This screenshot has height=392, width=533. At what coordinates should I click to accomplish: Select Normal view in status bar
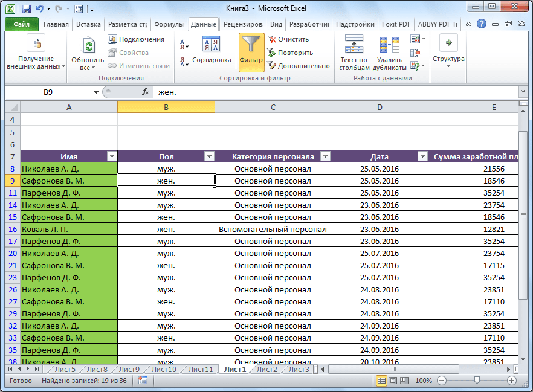(382, 381)
